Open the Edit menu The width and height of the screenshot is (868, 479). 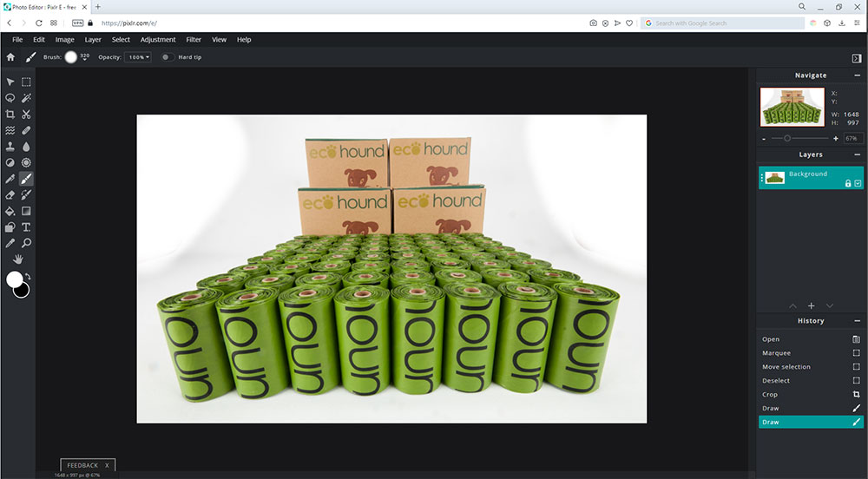point(39,40)
